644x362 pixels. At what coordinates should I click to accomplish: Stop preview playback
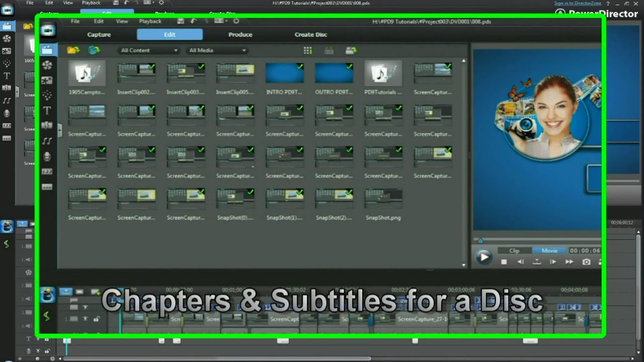click(x=504, y=262)
